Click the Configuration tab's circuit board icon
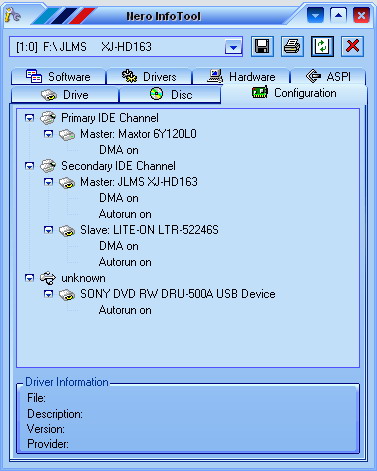Viewport: 377px width, 471px height. 260,92
